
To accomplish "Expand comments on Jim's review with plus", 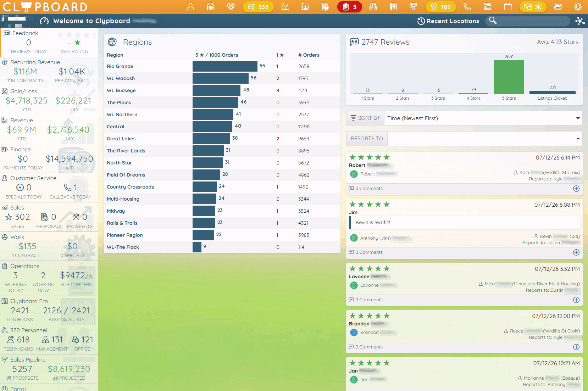I will (576, 252).
